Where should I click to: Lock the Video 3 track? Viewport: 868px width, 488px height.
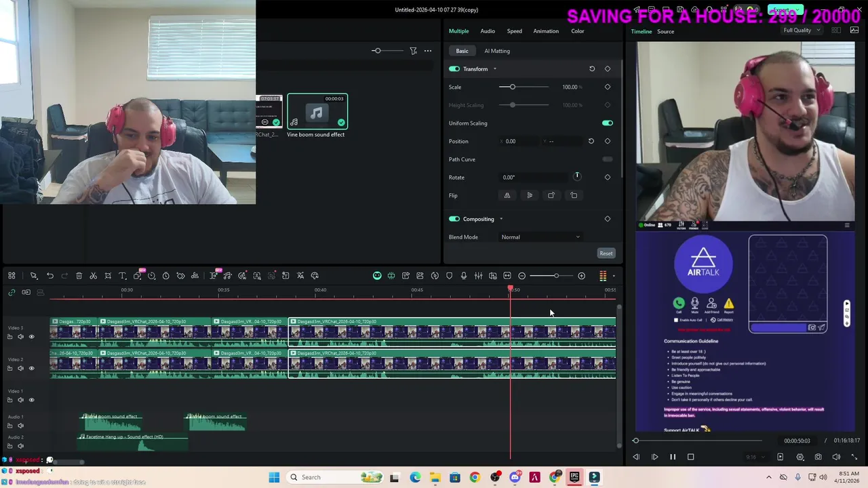(9, 337)
